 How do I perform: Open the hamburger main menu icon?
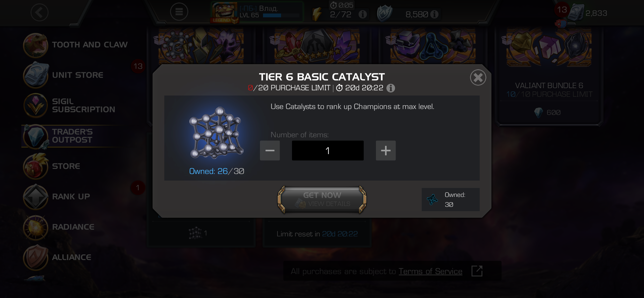[x=179, y=12]
